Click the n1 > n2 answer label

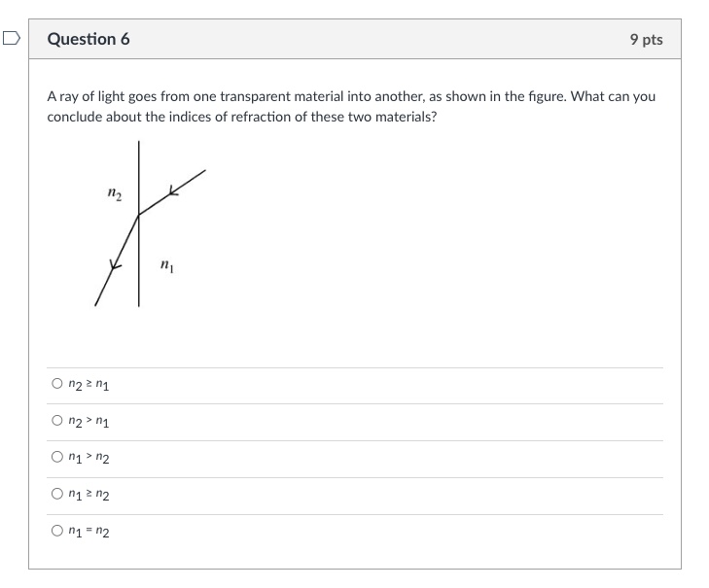tap(89, 458)
